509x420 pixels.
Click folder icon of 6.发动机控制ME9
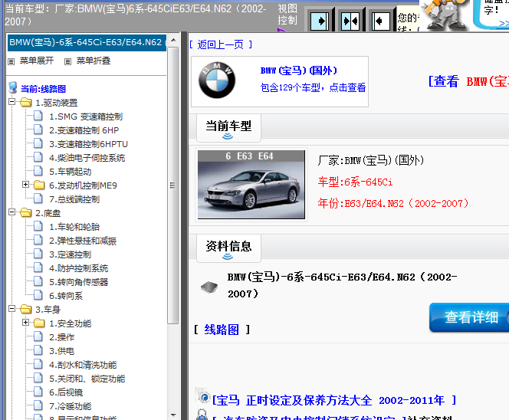pos(39,185)
